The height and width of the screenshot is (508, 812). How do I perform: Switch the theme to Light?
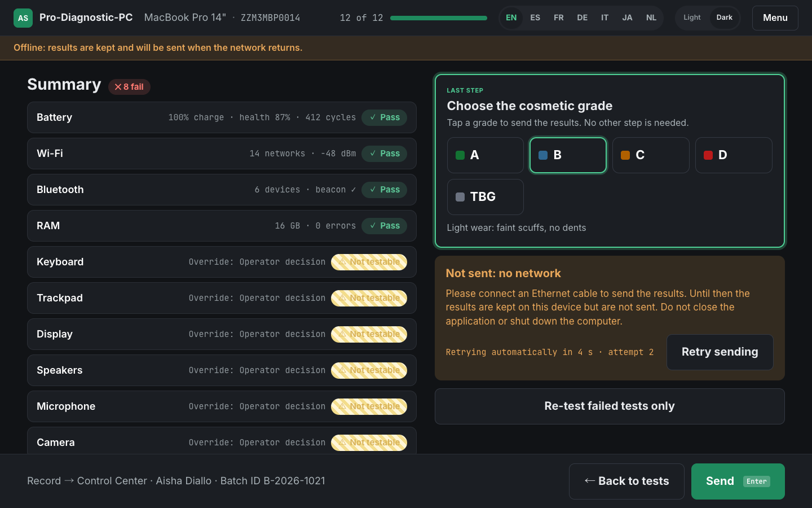[692, 17]
